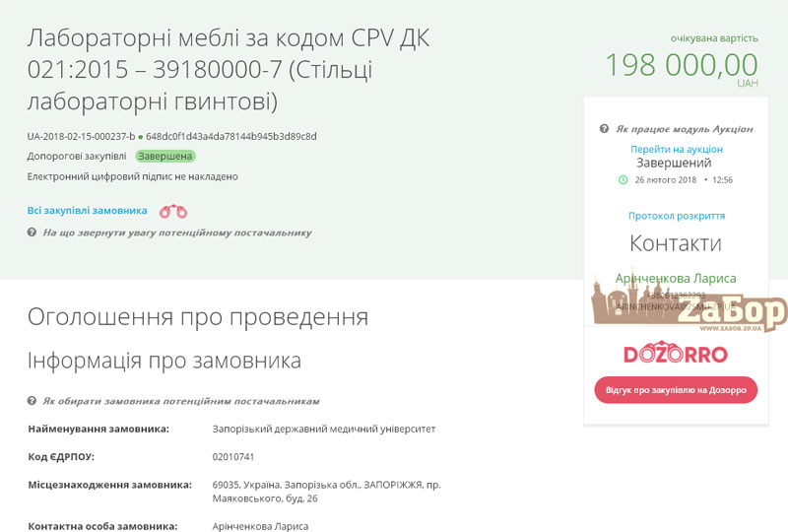Click auction time '12:56'
The image size is (788, 532).
(722, 179)
